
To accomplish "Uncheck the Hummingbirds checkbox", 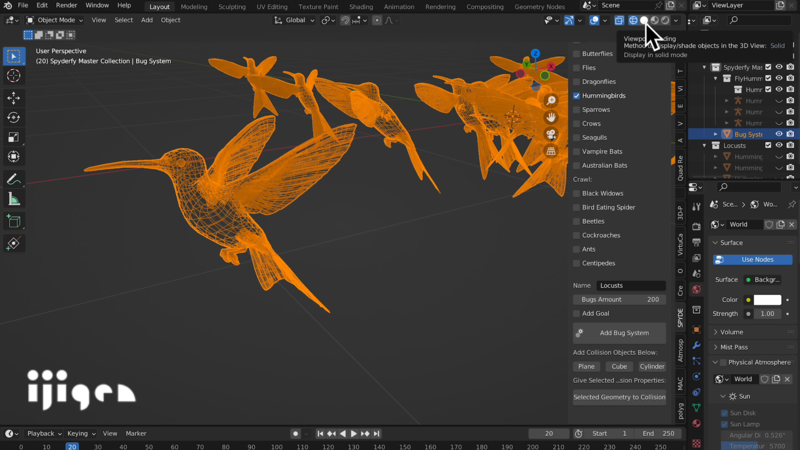I will tap(577, 95).
